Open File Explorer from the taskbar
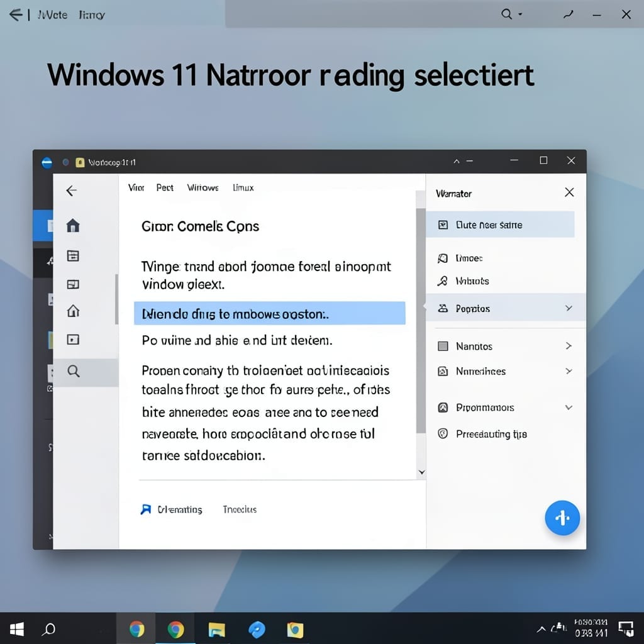 [x=216, y=630]
